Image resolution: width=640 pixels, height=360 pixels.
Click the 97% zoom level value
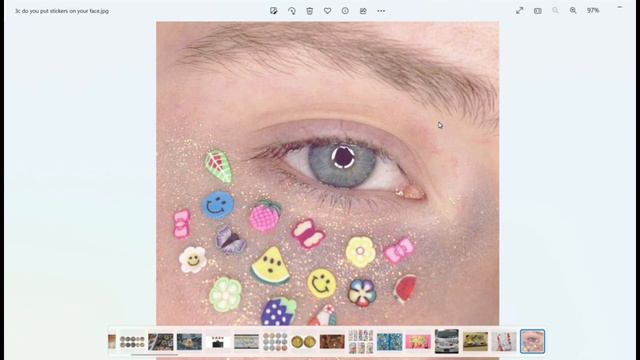[593, 11]
